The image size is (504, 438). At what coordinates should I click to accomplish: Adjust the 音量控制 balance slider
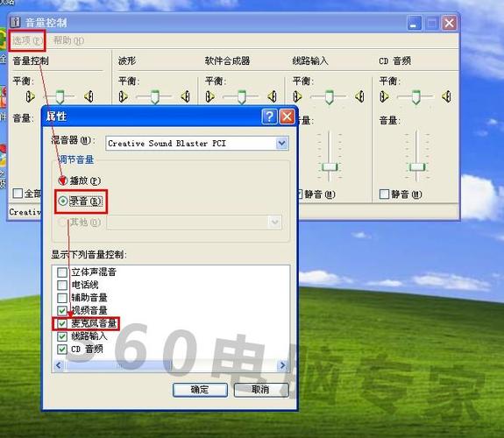60,96
